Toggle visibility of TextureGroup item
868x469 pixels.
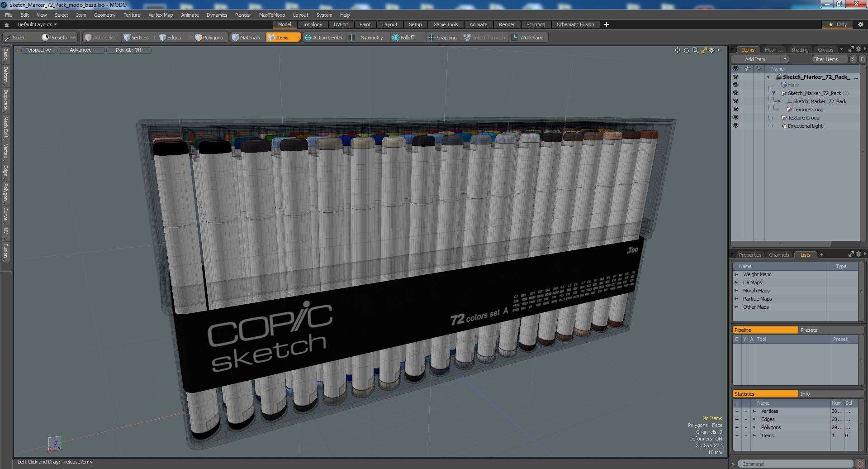[x=735, y=110]
